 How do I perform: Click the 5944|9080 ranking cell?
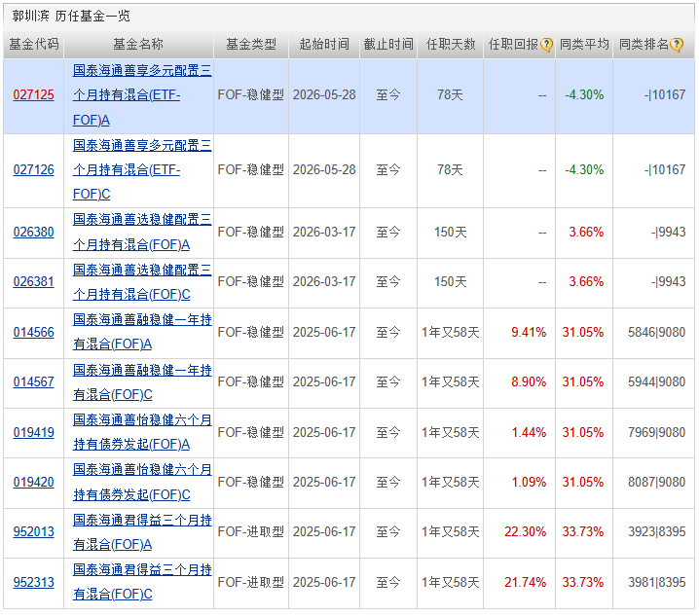tap(656, 382)
